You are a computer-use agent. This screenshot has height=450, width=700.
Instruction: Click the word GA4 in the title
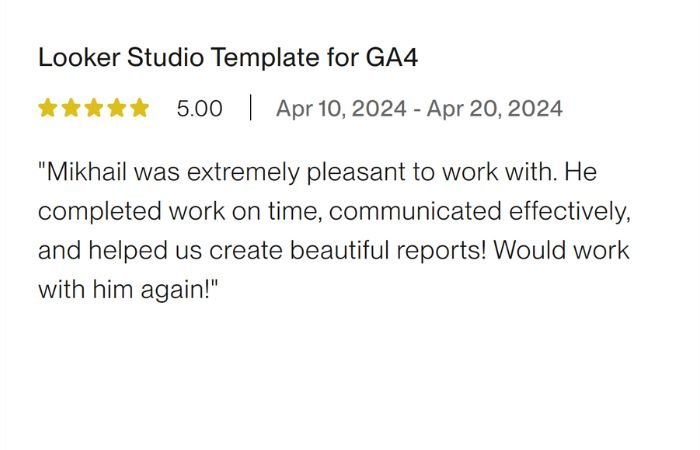[391, 58]
